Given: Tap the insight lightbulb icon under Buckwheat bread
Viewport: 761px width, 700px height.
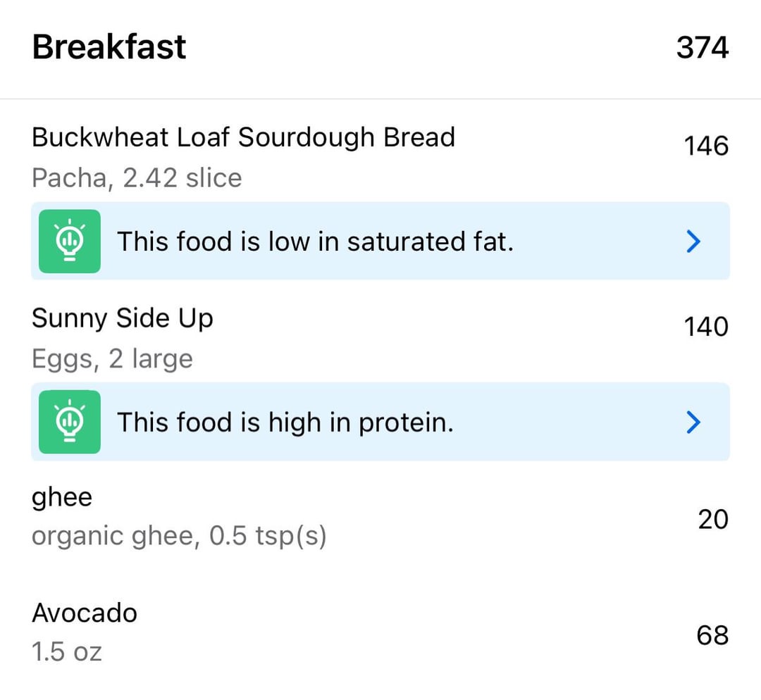Looking at the screenshot, I should (70, 241).
